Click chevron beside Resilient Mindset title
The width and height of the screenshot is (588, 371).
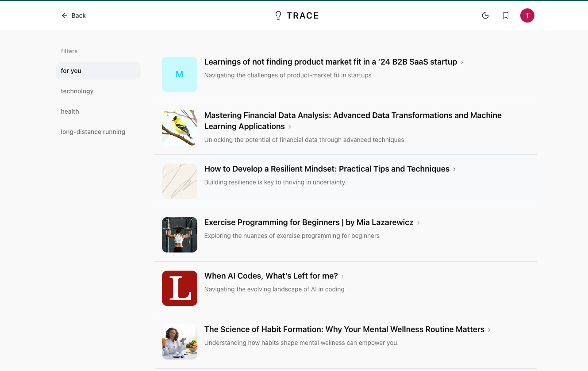[454, 169]
